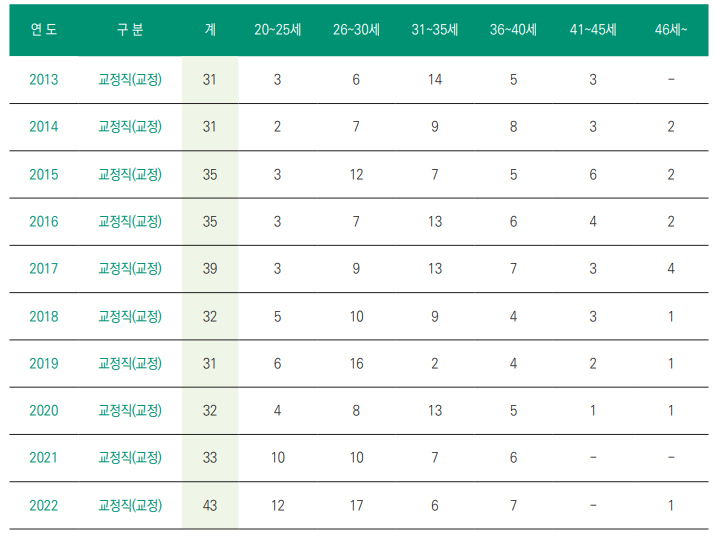Click the year 2018 cell
This screenshot has width=714, height=536.
pos(44,316)
